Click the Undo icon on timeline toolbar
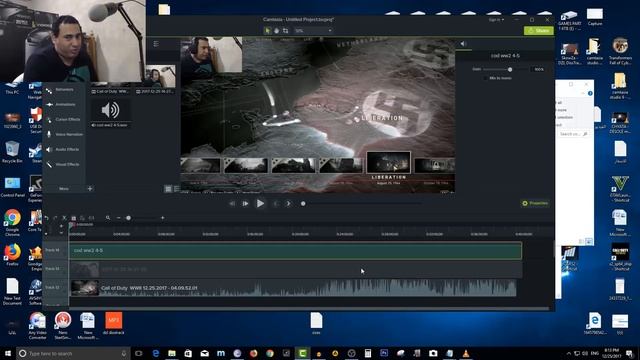The width and height of the screenshot is (640, 360). click(x=46, y=218)
